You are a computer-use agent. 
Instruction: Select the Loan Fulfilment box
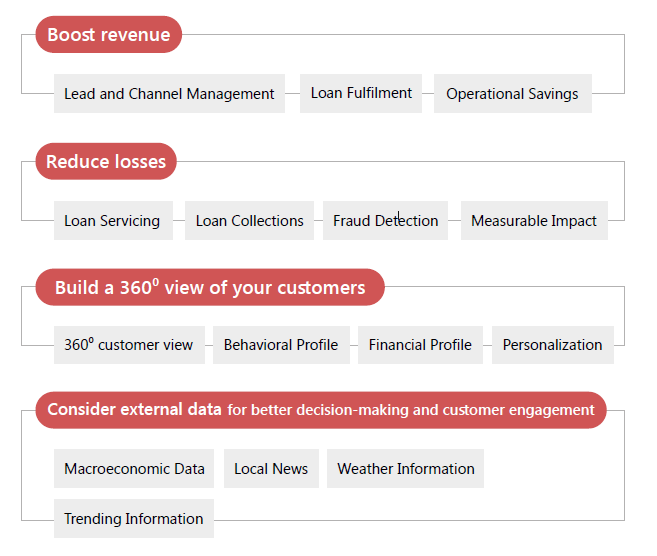tap(361, 93)
